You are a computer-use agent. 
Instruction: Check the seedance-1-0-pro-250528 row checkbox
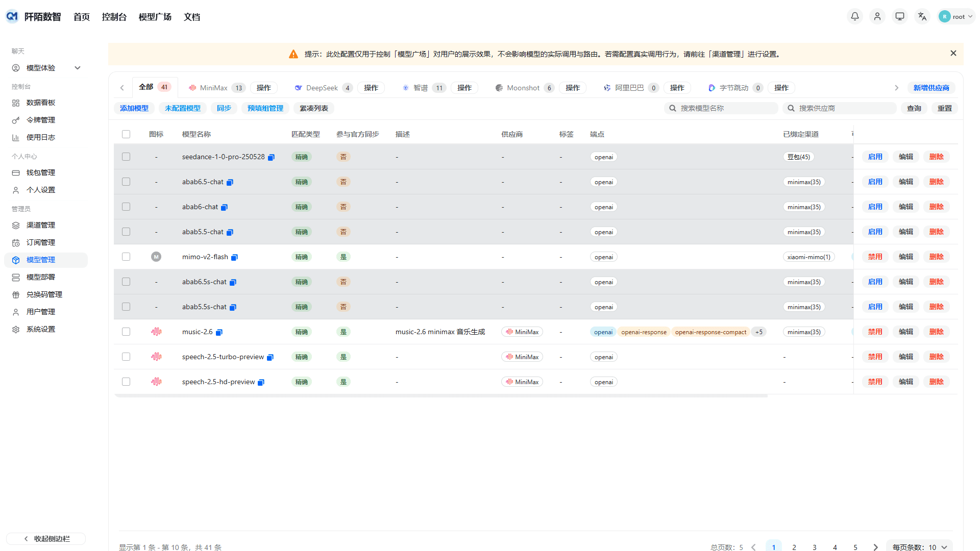[x=126, y=157]
